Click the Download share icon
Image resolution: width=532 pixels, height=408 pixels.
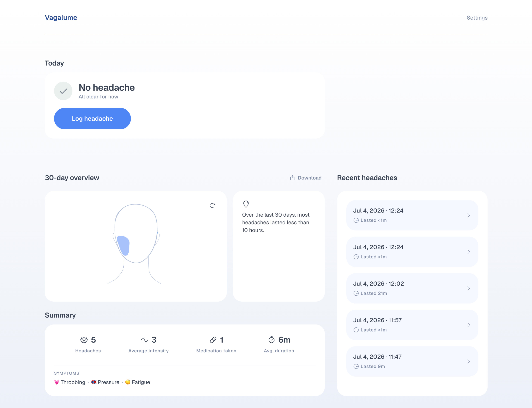click(292, 178)
